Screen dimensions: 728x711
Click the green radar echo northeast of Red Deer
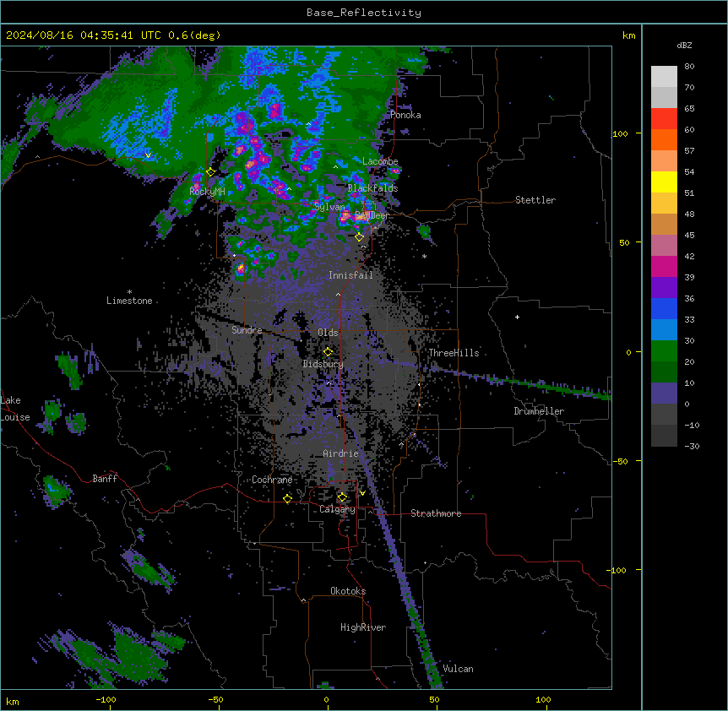(x=424, y=231)
